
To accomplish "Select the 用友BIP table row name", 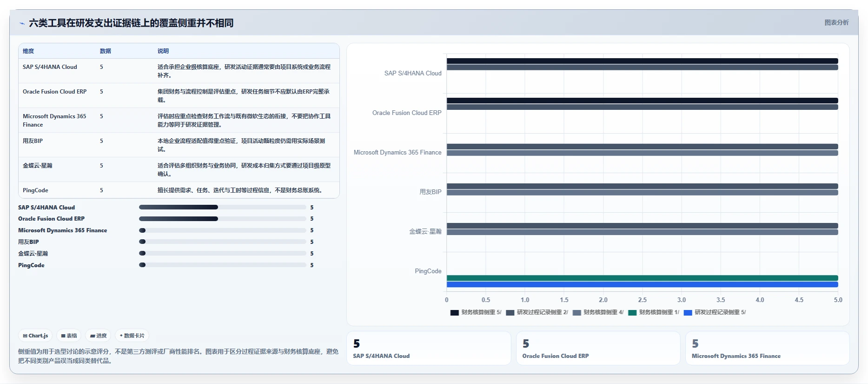I will [33, 141].
